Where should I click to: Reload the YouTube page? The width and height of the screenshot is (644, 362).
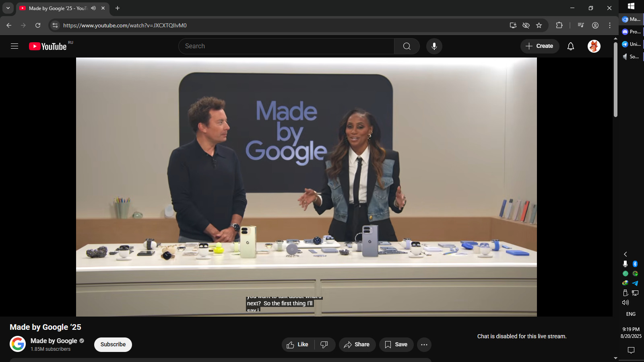[x=38, y=25]
